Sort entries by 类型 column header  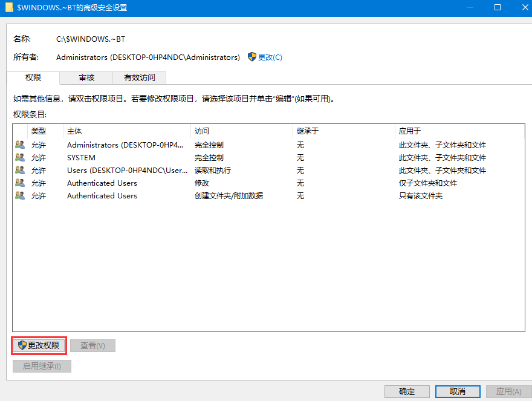coord(39,131)
